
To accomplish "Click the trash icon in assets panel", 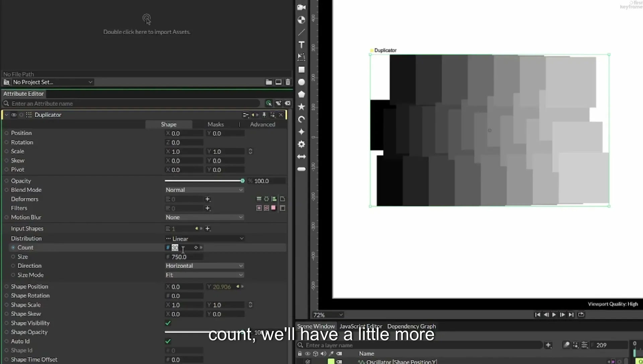I will point(288,82).
